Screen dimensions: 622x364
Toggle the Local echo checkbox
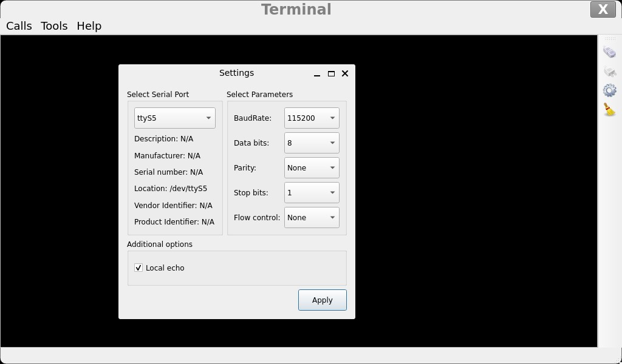coord(138,268)
